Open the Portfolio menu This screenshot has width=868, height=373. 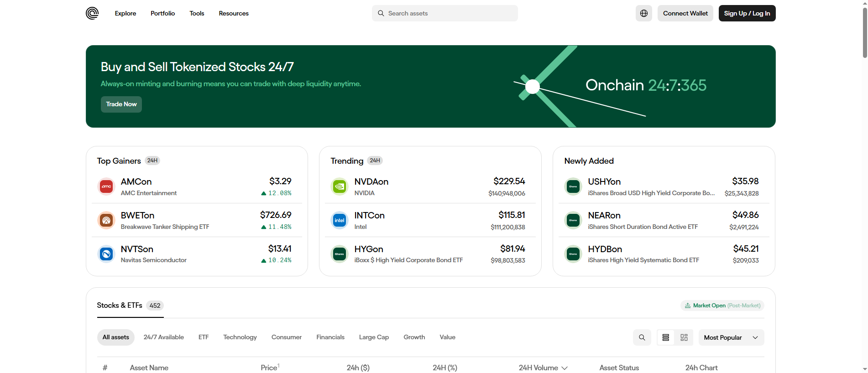163,13
